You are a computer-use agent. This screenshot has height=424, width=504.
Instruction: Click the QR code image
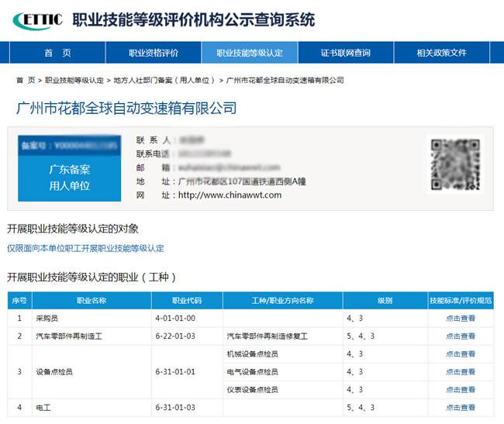pos(454,164)
